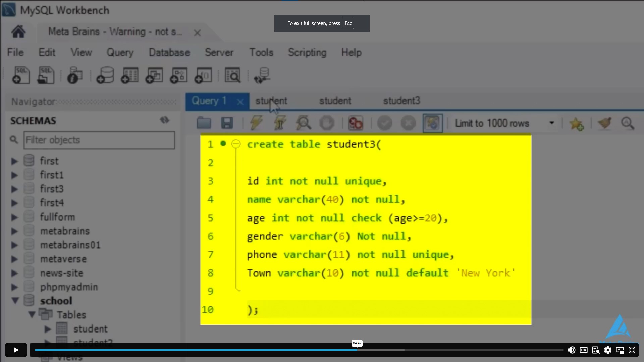
Task: Open find panel magnifier in editor
Action: point(628,123)
